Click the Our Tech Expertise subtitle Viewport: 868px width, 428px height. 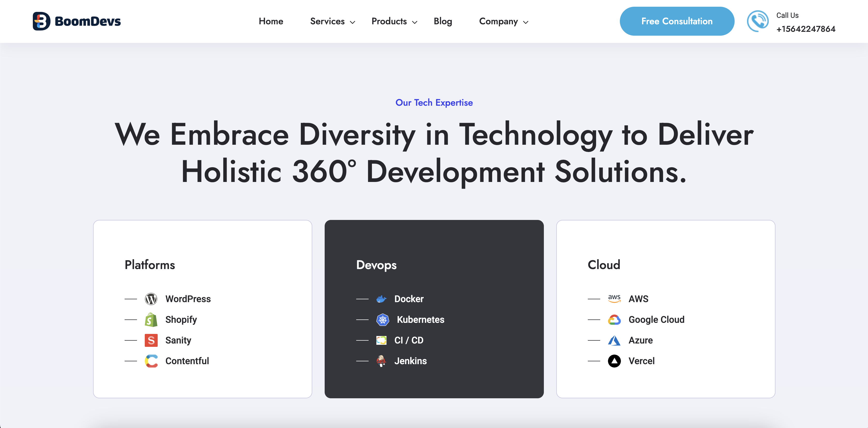click(x=434, y=102)
